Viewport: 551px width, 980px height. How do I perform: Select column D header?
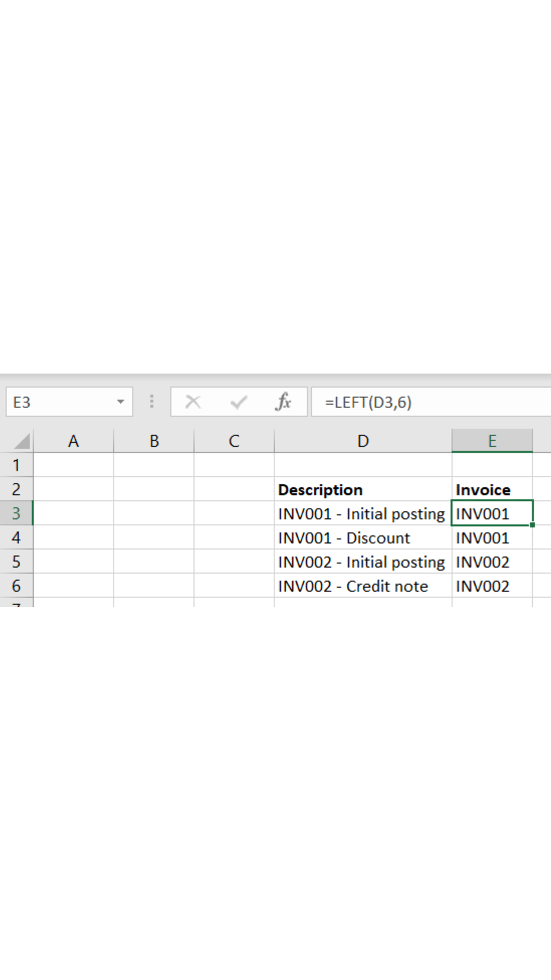(x=363, y=441)
